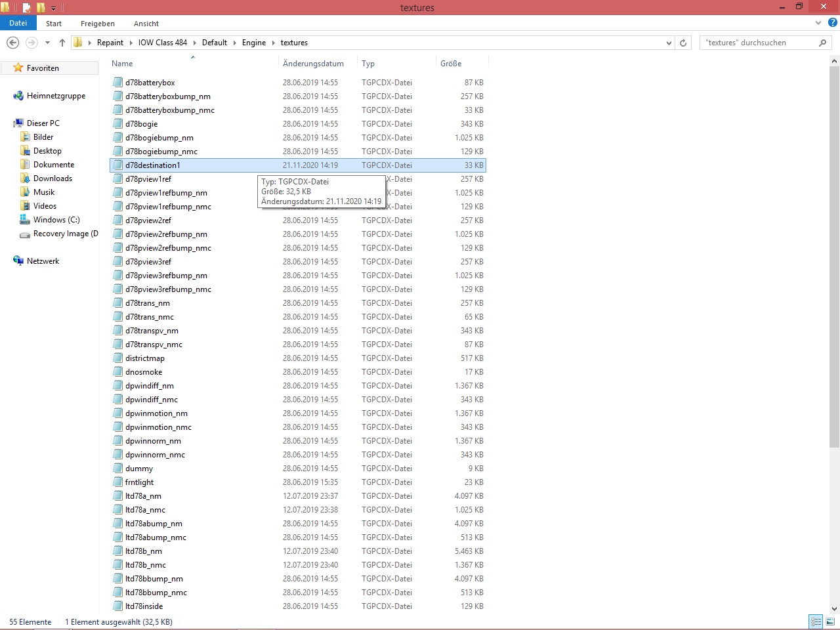Click the file icon of ltd78inside
The image size is (840, 630).
[117, 606]
